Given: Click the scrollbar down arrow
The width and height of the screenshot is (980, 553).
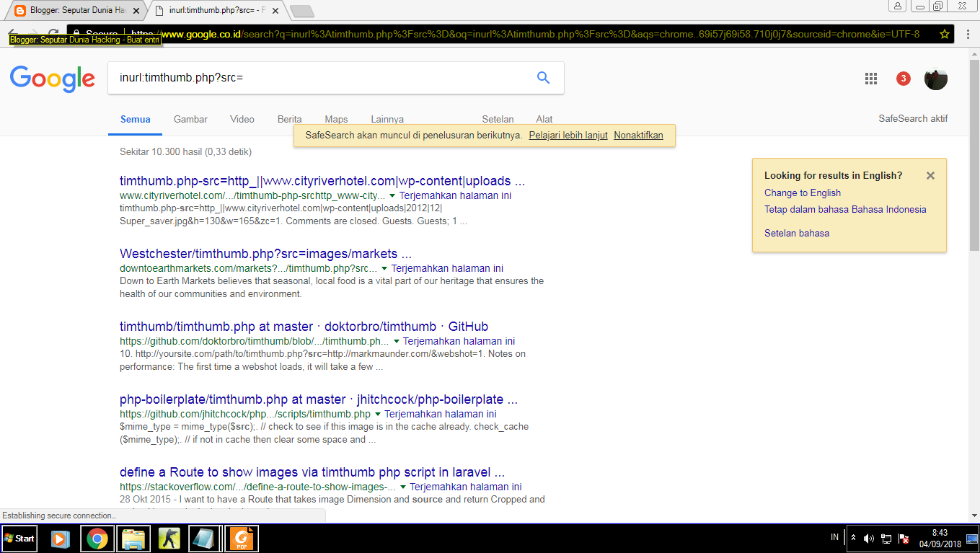Looking at the screenshot, I should click(974, 515).
